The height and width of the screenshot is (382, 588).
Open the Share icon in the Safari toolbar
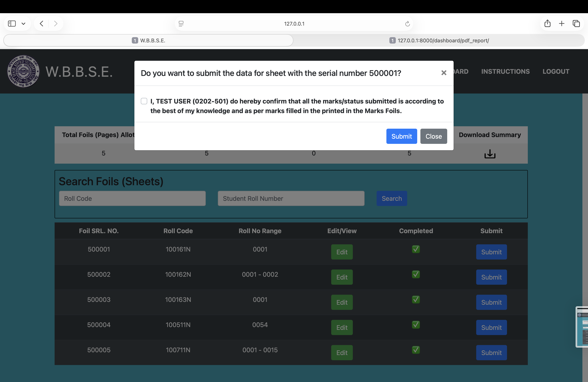[547, 24]
